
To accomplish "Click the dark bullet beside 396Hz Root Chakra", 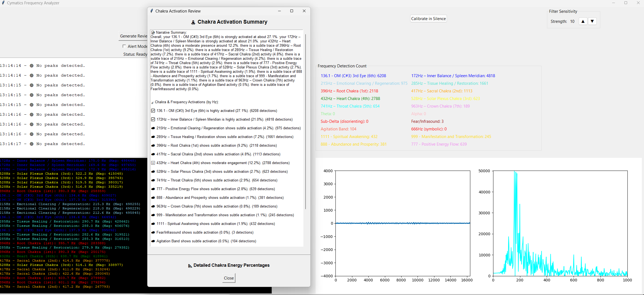I will pyautogui.click(x=153, y=146).
